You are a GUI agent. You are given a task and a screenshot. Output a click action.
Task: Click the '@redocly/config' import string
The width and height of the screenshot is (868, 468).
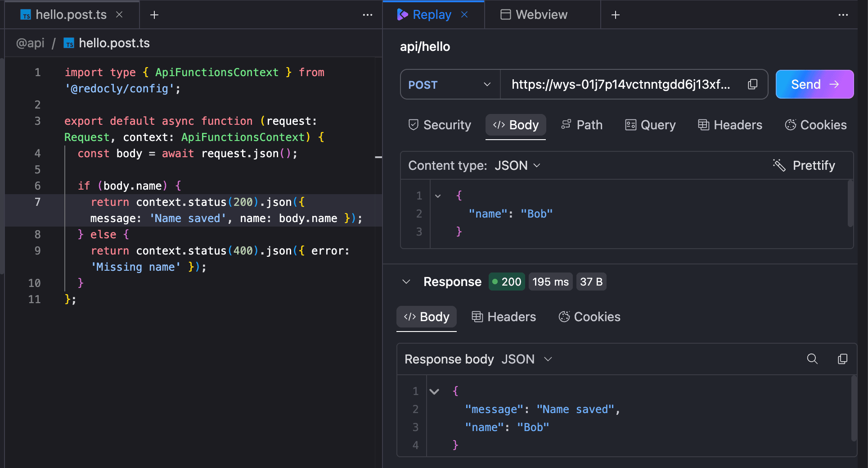click(x=120, y=89)
